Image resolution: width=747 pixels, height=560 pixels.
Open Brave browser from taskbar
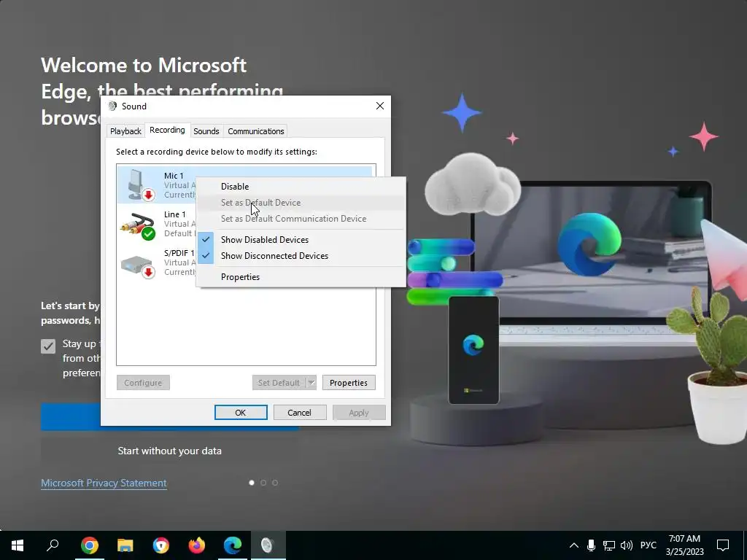(x=161, y=545)
